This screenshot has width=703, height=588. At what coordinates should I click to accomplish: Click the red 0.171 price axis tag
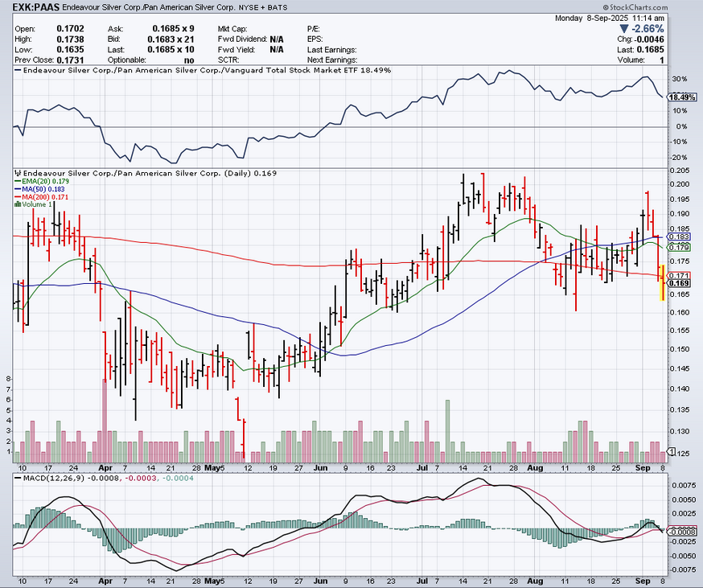[x=679, y=275]
